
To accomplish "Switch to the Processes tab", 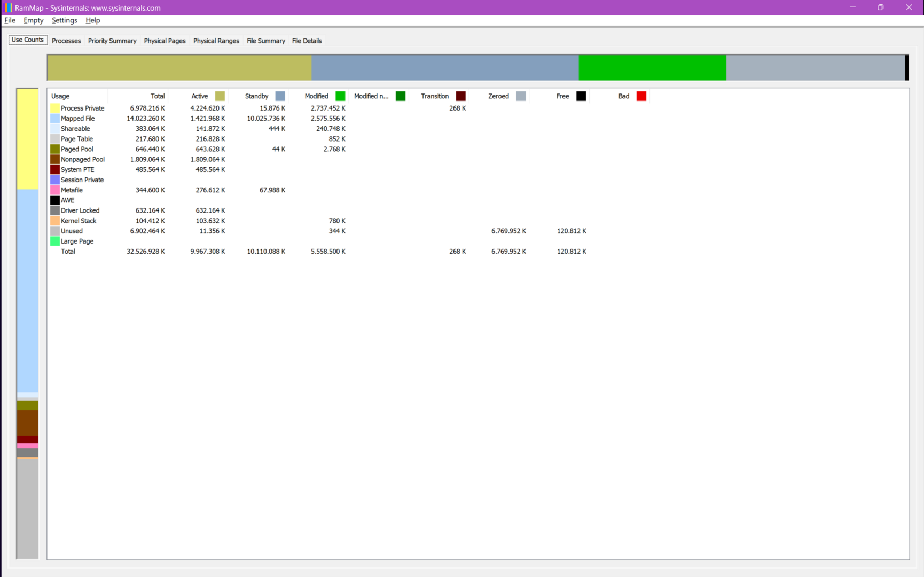I will [66, 41].
